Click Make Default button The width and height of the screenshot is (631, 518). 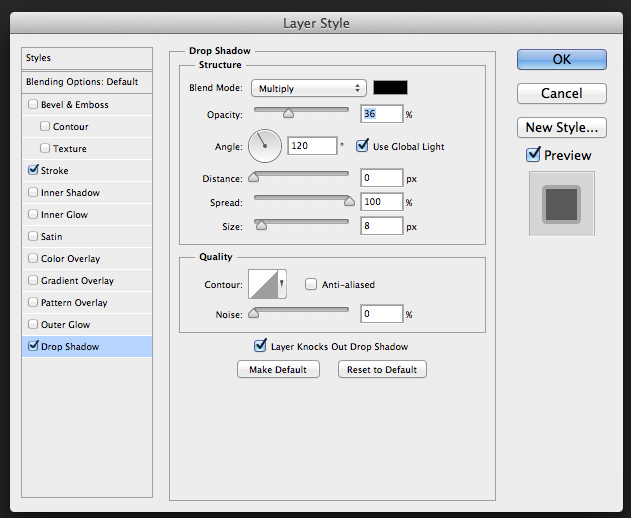pos(278,370)
